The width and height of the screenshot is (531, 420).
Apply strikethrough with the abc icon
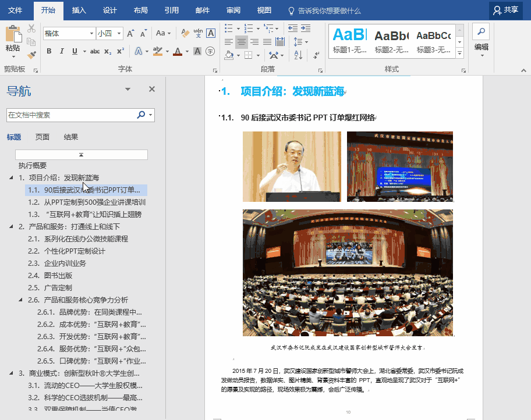point(94,51)
